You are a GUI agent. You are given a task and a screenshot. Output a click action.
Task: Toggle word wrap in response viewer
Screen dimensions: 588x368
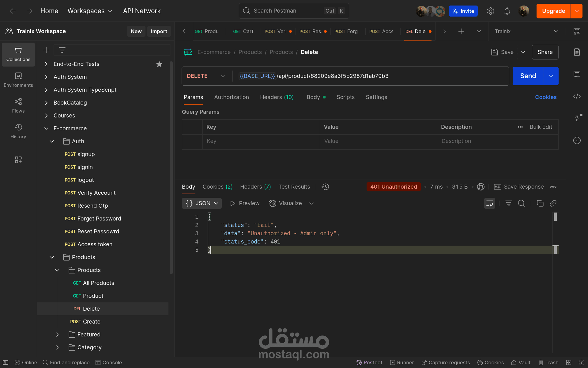(x=489, y=203)
